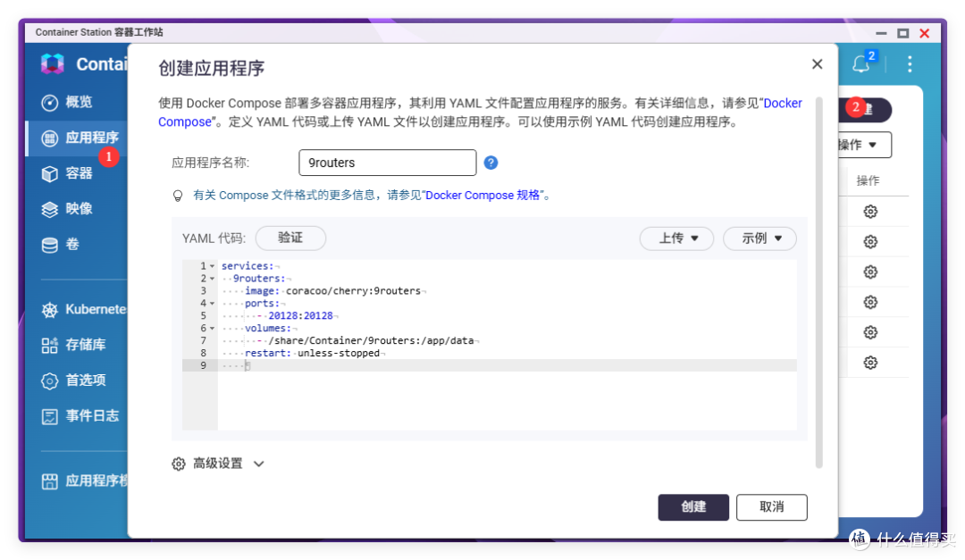Click the Create (创建) button

pos(693,507)
